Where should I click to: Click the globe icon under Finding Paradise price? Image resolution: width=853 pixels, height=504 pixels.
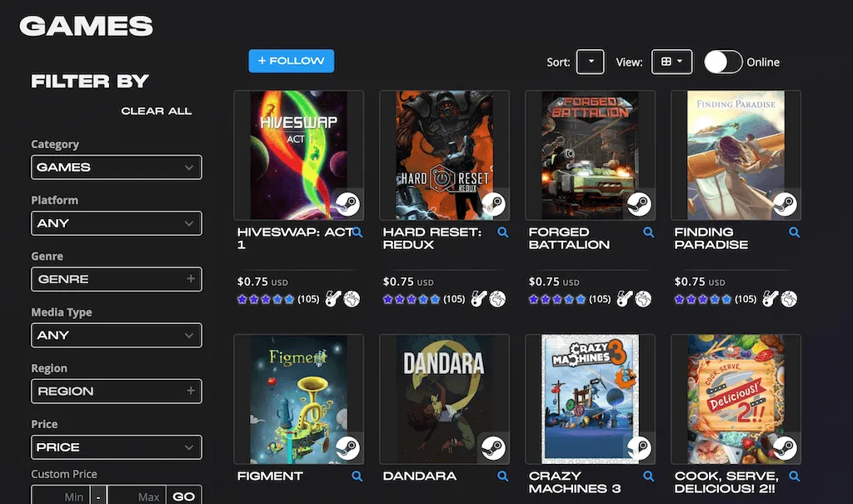[788, 298]
